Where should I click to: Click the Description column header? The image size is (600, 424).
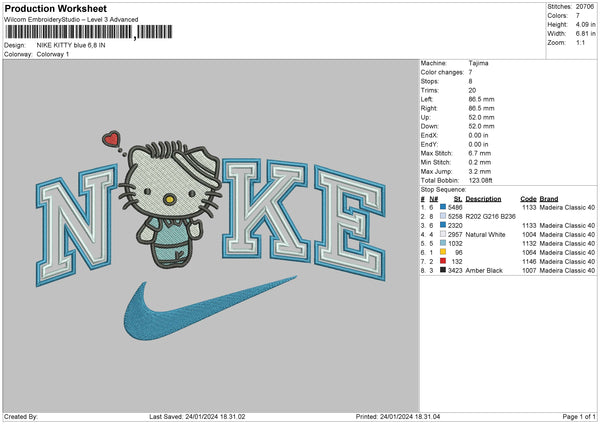click(x=483, y=199)
